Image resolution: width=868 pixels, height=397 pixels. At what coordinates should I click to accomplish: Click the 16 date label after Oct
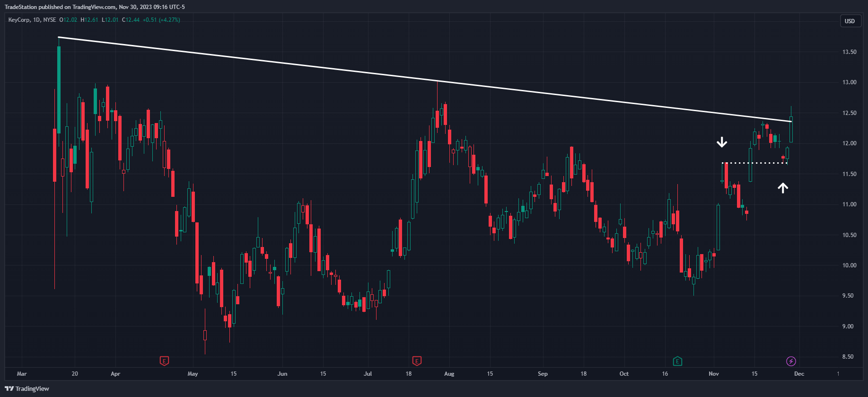pyautogui.click(x=665, y=374)
